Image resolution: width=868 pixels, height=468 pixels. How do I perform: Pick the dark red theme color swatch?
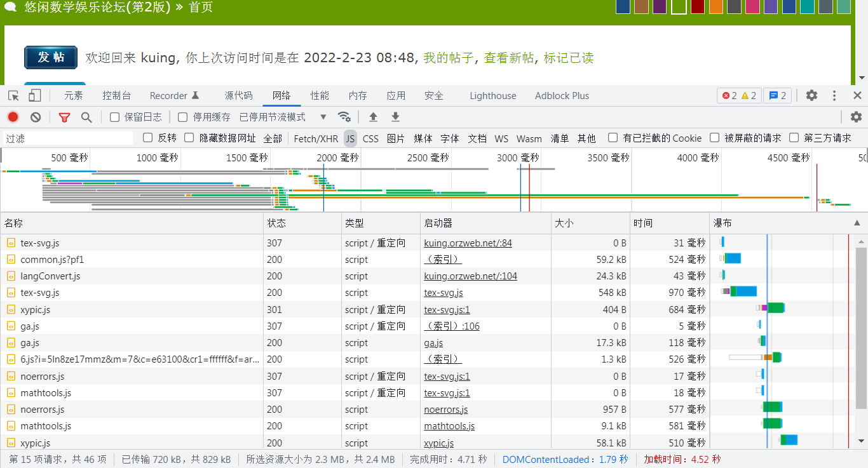tap(698, 6)
